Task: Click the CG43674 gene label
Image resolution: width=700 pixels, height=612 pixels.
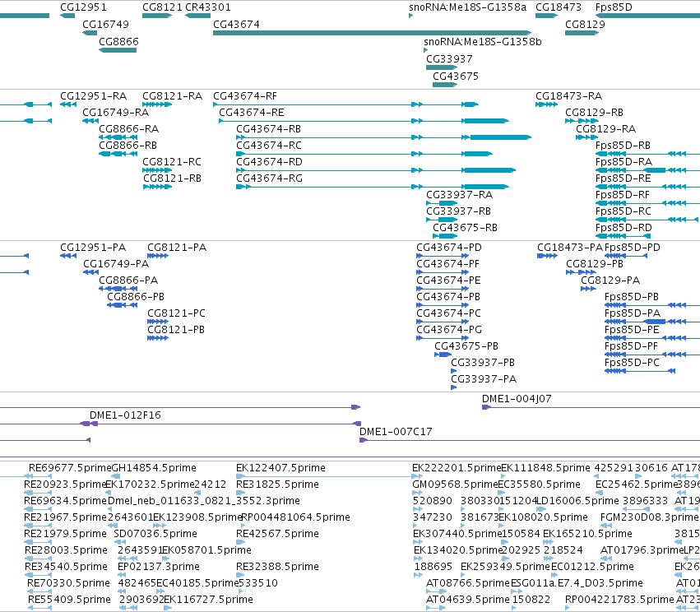Action: [236, 25]
